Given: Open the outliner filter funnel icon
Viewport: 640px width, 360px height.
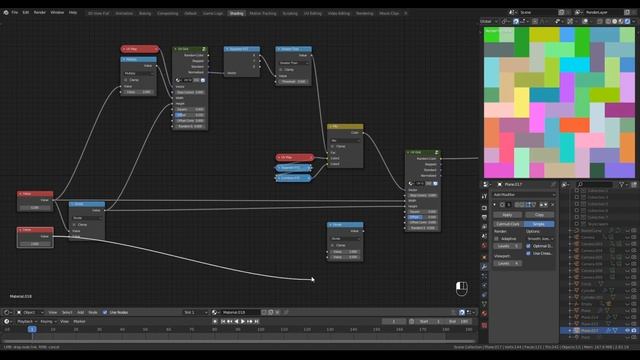Looking at the screenshot, I should click(622, 185).
